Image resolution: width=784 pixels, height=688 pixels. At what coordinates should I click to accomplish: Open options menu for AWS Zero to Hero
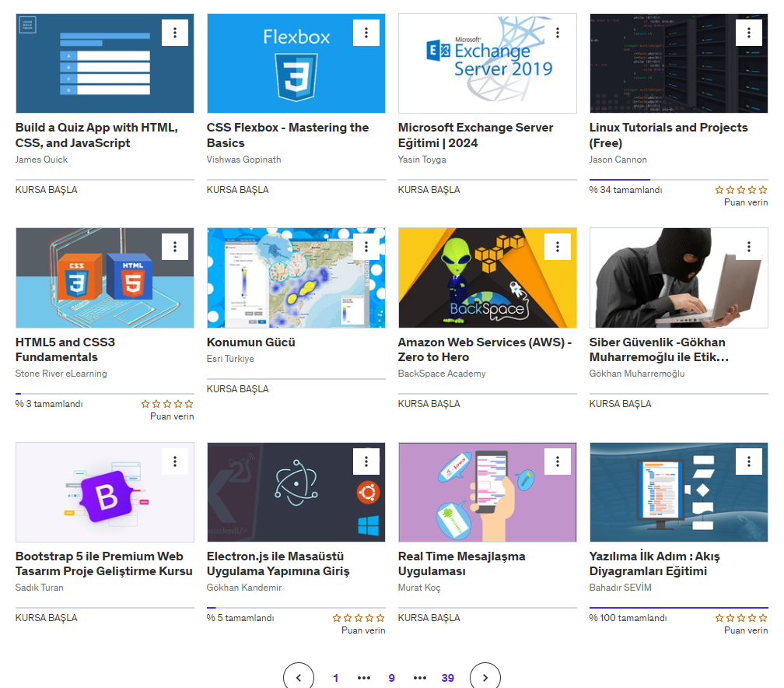coord(558,247)
